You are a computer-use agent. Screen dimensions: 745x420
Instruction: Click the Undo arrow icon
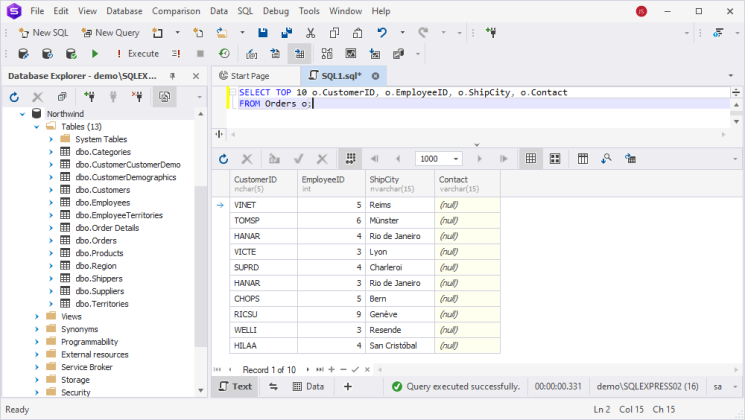tap(382, 33)
